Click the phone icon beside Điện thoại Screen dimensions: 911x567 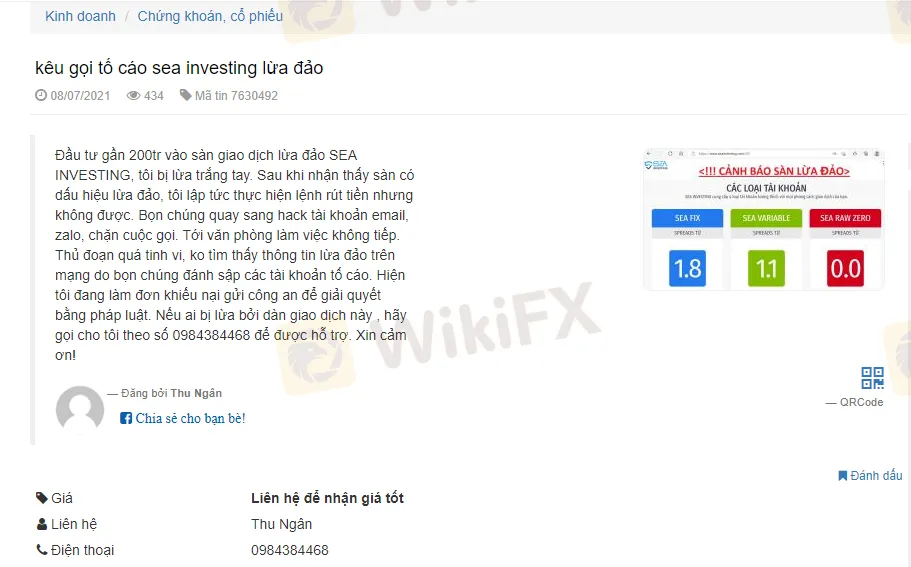coord(42,550)
